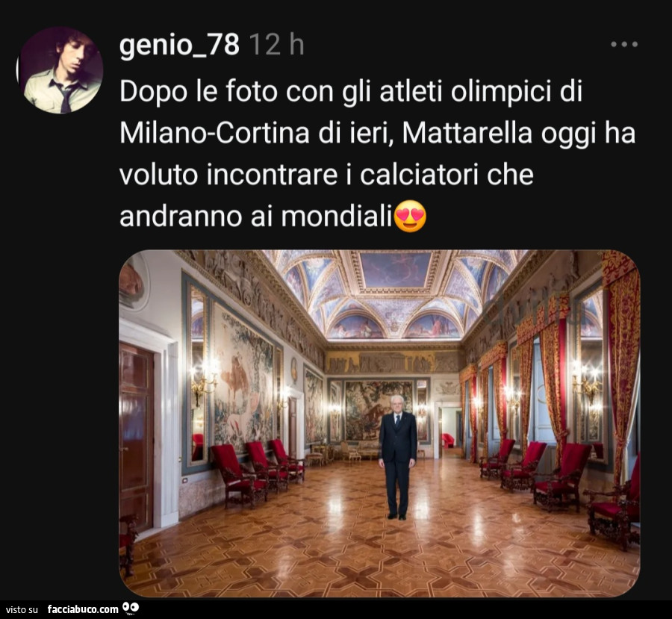The width and height of the screenshot is (672, 619).
Task: Click the nearest red armchair on left
Action: click(238, 475)
